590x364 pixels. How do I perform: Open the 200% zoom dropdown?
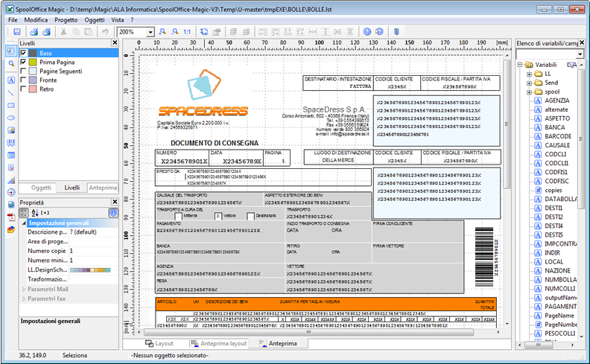click(151, 33)
